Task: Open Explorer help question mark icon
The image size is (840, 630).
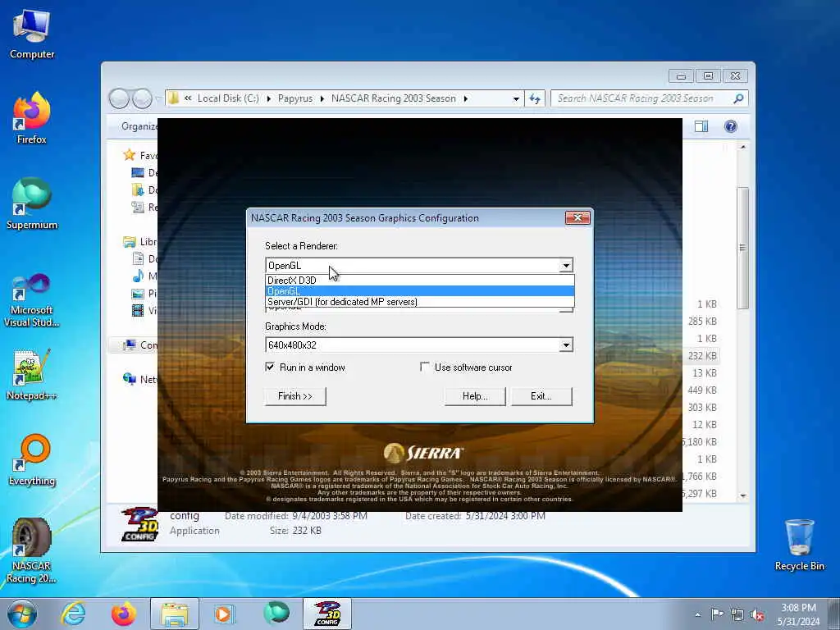Action: point(731,126)
